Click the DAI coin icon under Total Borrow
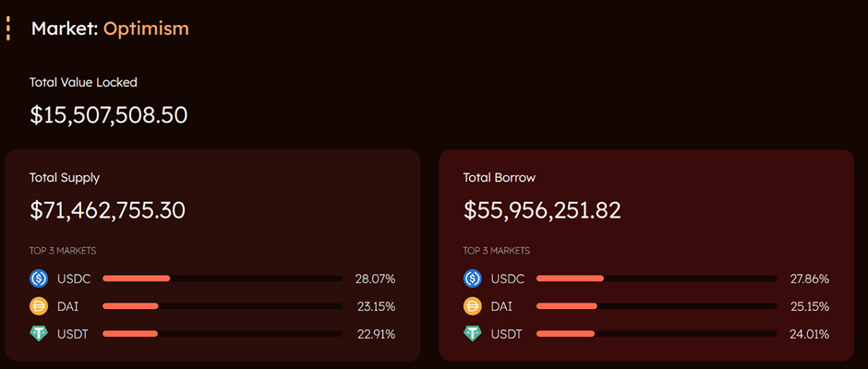 coord(473,306)
